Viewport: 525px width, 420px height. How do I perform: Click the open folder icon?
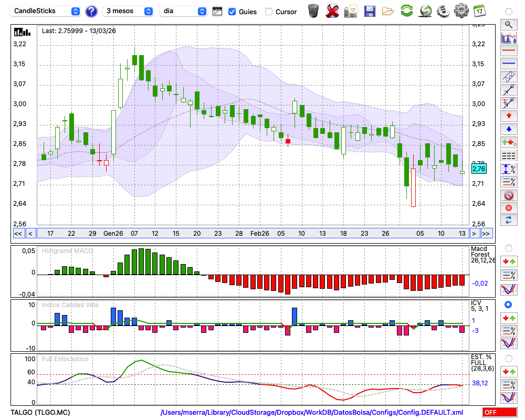(x=388, y=10)
